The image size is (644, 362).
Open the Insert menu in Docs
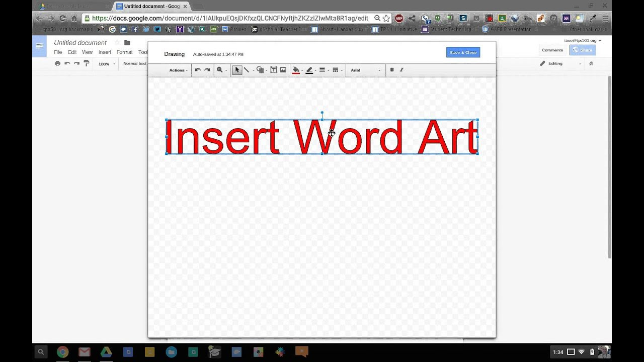pos(105,52)
